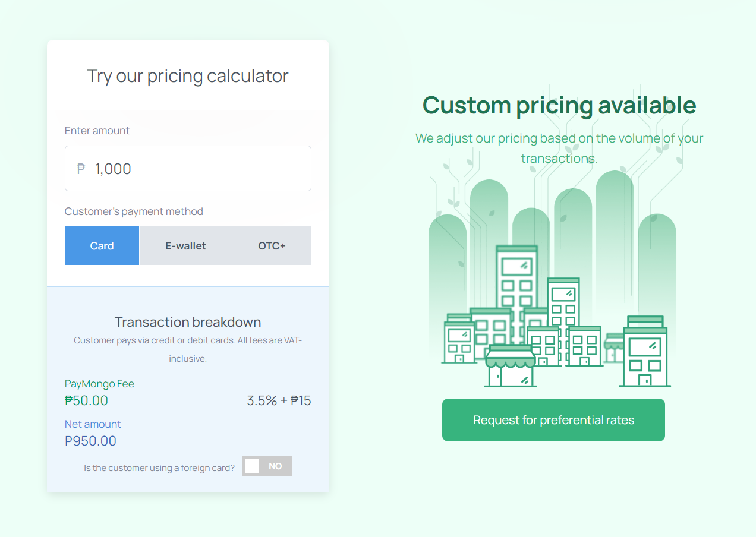Image resolution: width=756 pixels, height=537 pixels.
Task: Choose the OTC+ payment method
Action: tap(272, 245)
